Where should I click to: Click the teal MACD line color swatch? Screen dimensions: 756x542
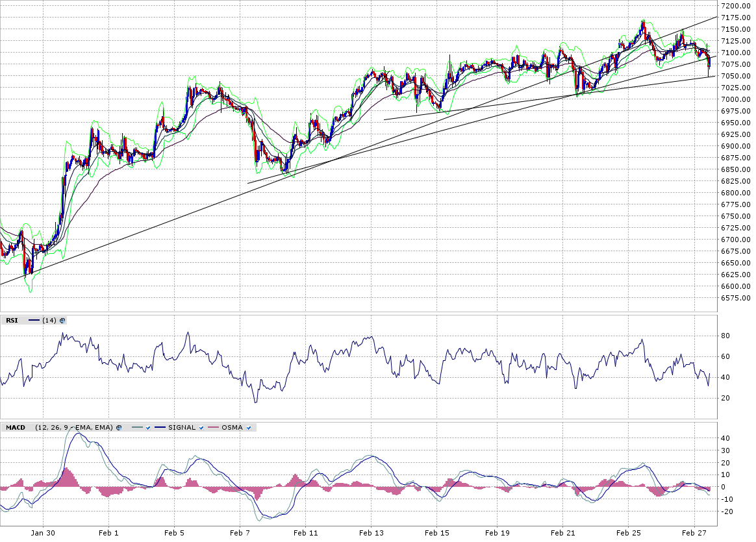point(136,427)
